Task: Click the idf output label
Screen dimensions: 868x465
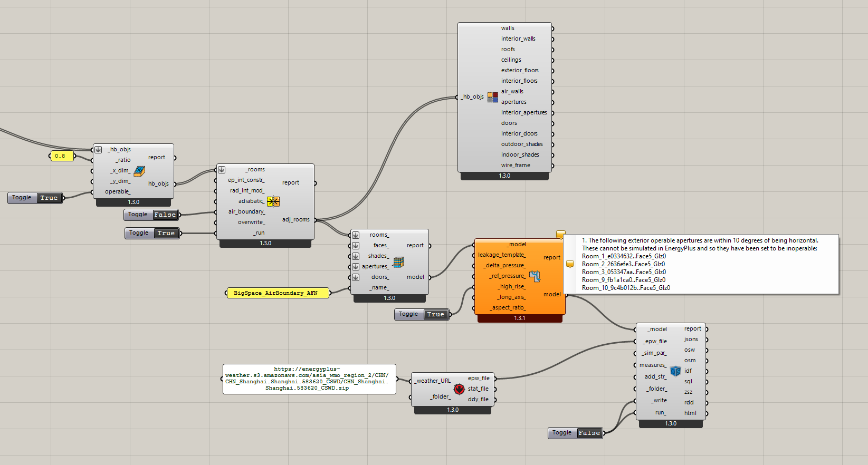Action: [688, 371]
